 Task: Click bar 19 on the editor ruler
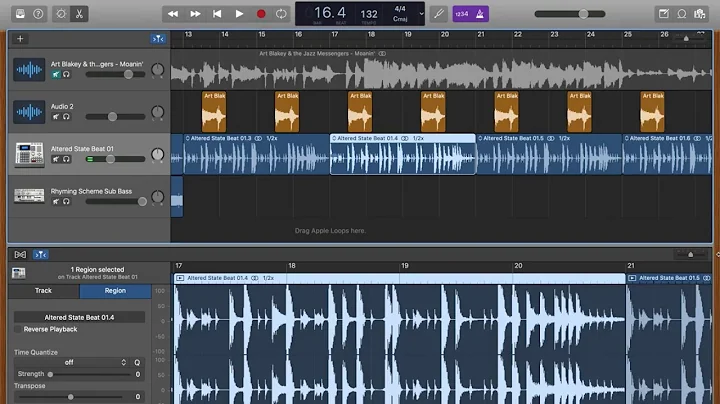click(404, 266)
